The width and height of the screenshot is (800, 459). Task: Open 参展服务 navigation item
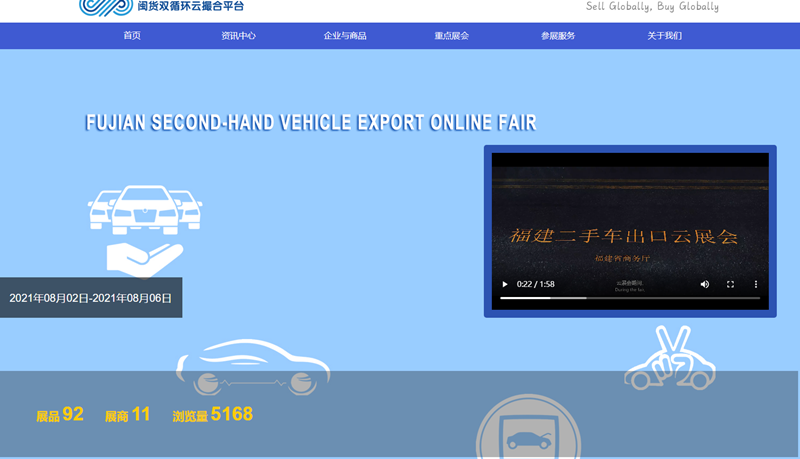(558, 36)
